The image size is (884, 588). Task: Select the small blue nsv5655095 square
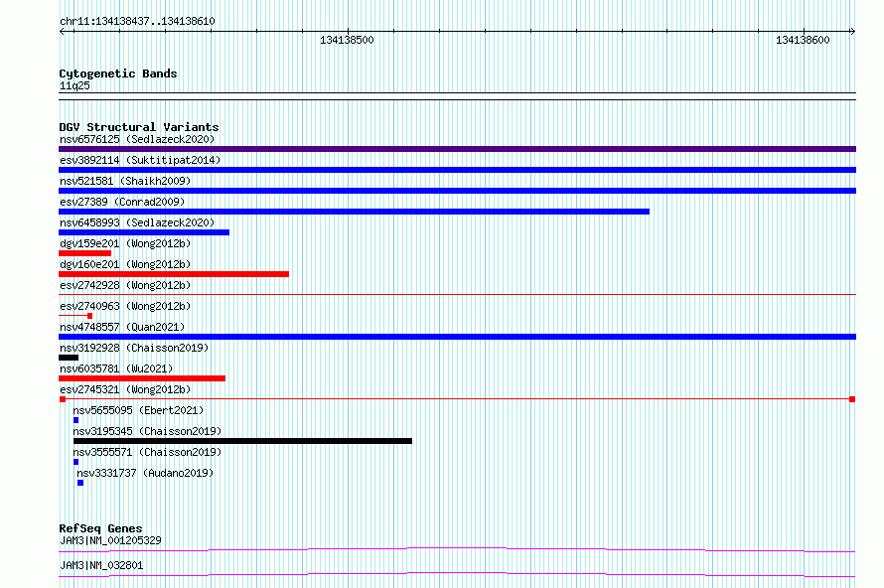76,420
